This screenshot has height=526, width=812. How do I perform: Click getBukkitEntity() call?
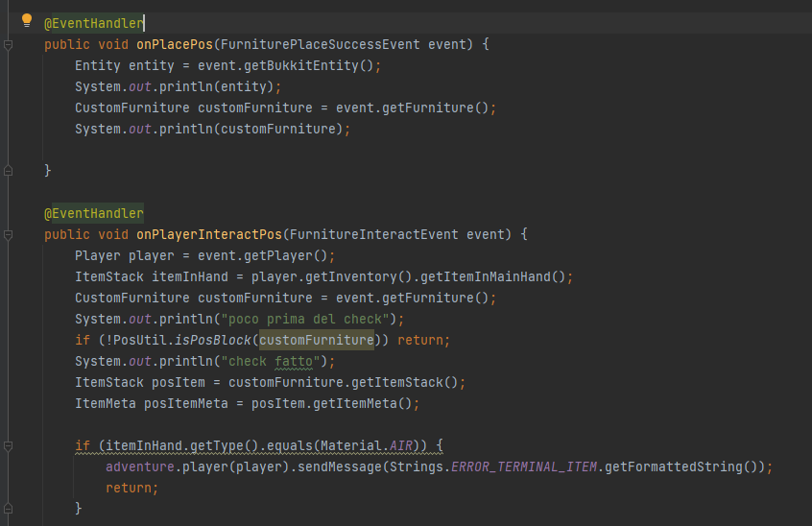pos(308,65)
